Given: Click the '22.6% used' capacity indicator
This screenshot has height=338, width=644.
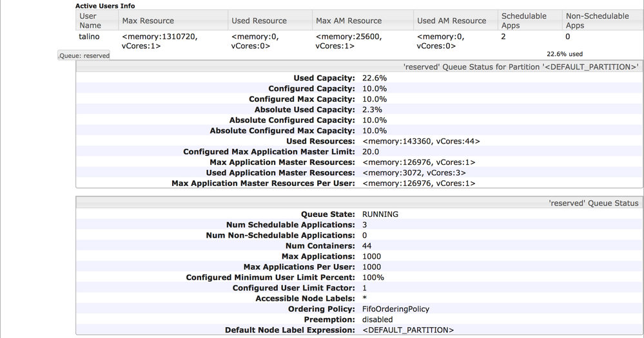Looking at the screenshot, I should (565, 54).
